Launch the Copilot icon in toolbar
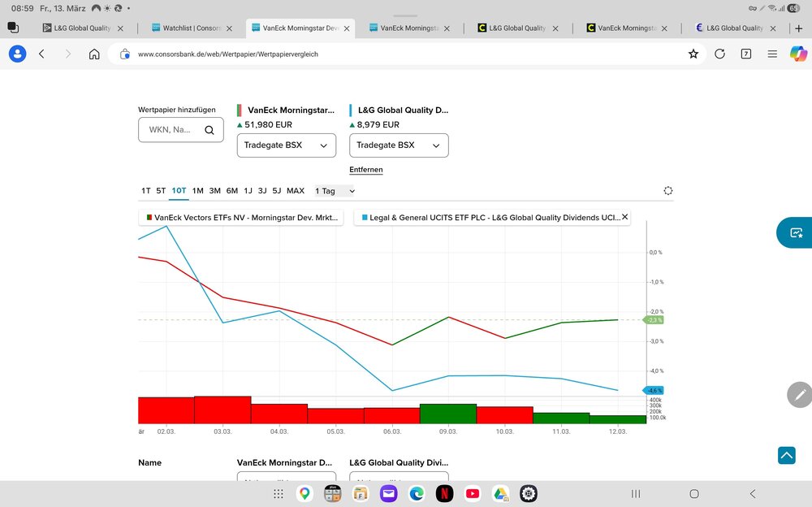Screen dimensions: 812x507 click(x=798, y=54)
